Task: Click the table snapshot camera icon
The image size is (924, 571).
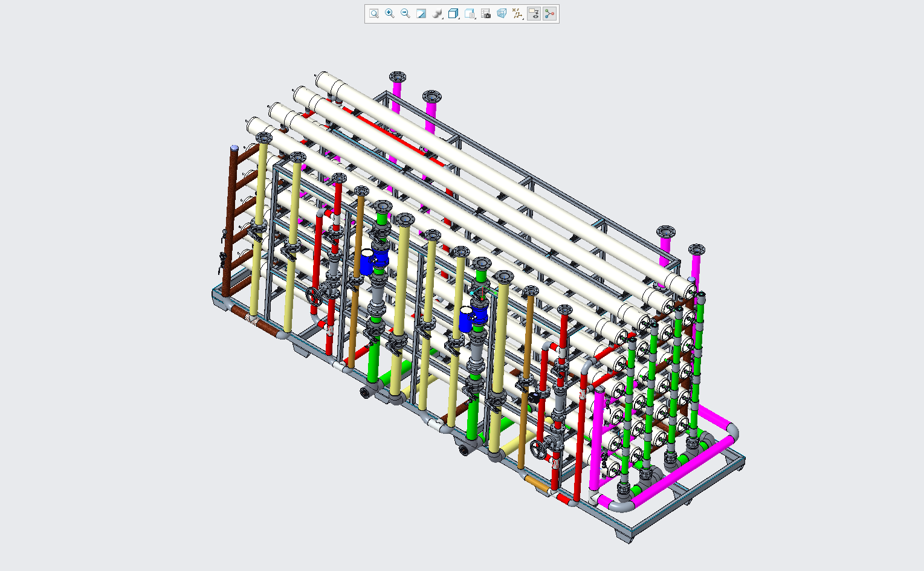Action: click(485, 13)
